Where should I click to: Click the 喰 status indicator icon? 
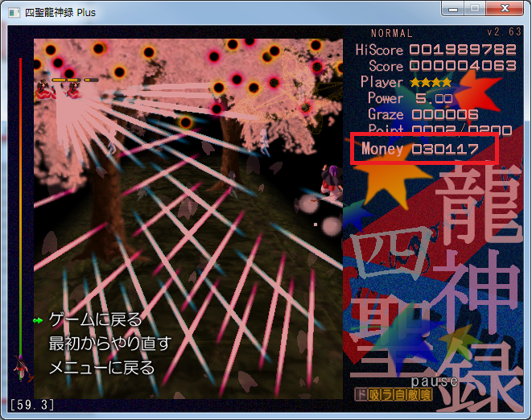[x=426, y=394]
